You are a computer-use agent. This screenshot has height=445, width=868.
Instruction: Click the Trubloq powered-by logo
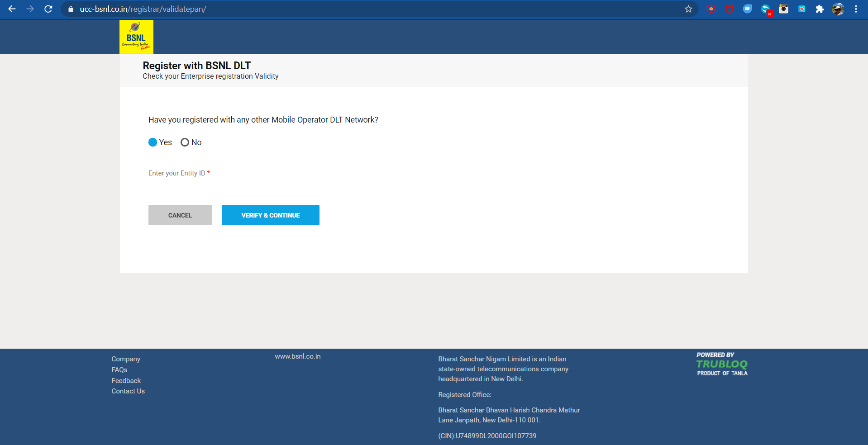tap(722, 364)
